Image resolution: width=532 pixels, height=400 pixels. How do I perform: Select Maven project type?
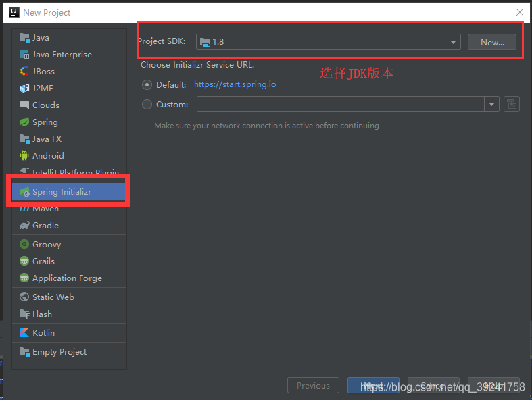pyautogui.click(x=69, y=208)
